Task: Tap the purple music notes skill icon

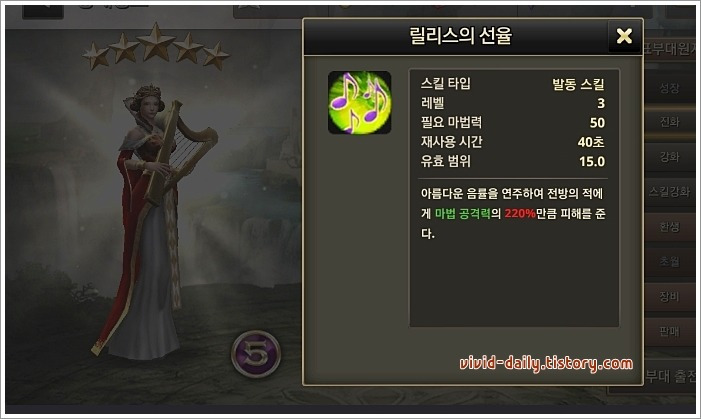Action: pos(359,102)
